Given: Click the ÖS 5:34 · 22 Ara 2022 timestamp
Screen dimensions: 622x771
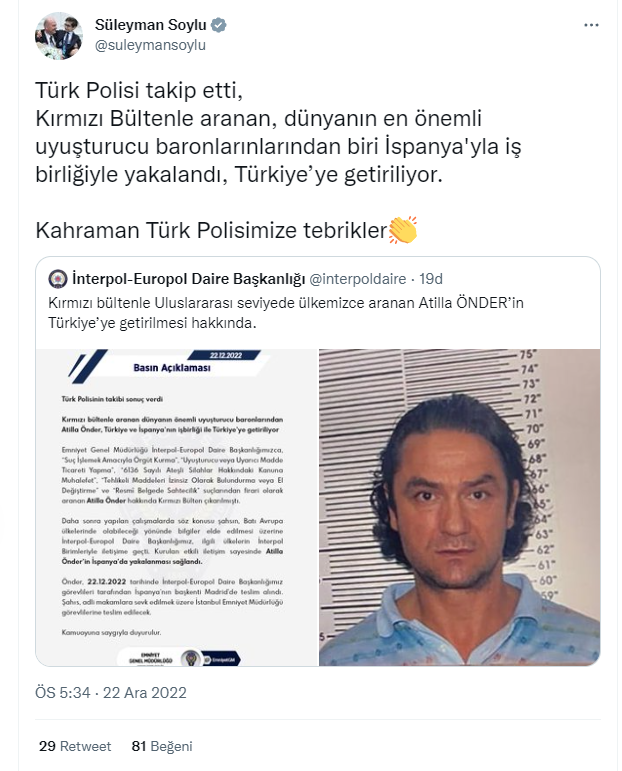Looking at the screenshot, I should (x=111, y=692).
